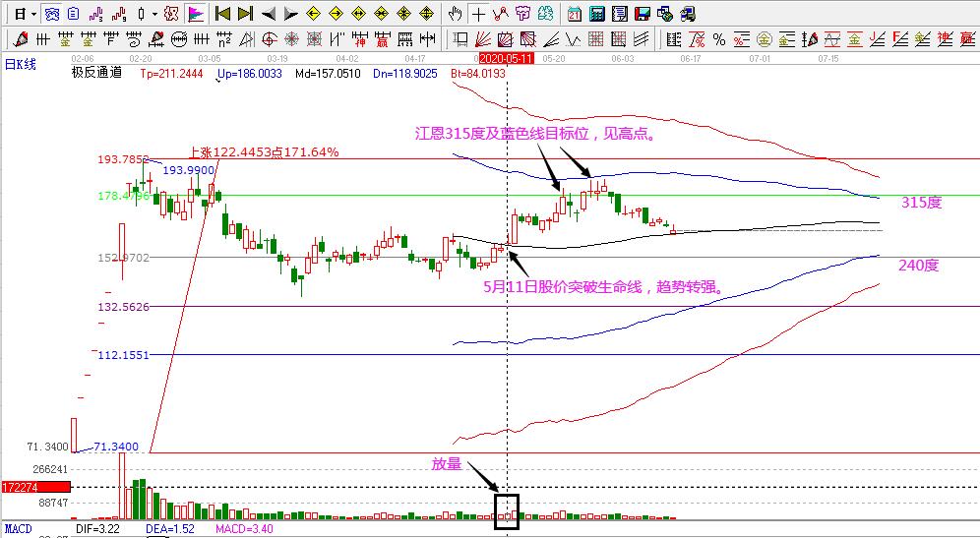The width and height of the screenshot is (980, 538).
Task: Click the 极反通道 indicator name
Action: click(x=96, y=73)
